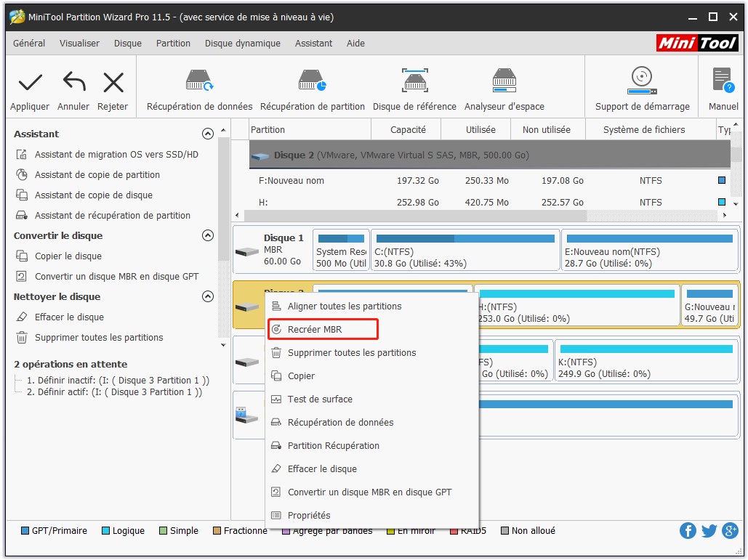Click sidebar vertical scrollbar down arrow
The height and width of the screenshot is (560, 748).
pos(223,345)
